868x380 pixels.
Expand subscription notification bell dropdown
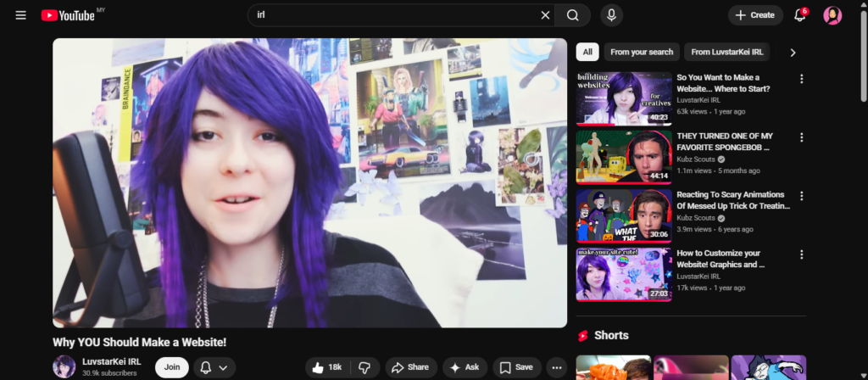pyautogui.click(x=214, y=367)
